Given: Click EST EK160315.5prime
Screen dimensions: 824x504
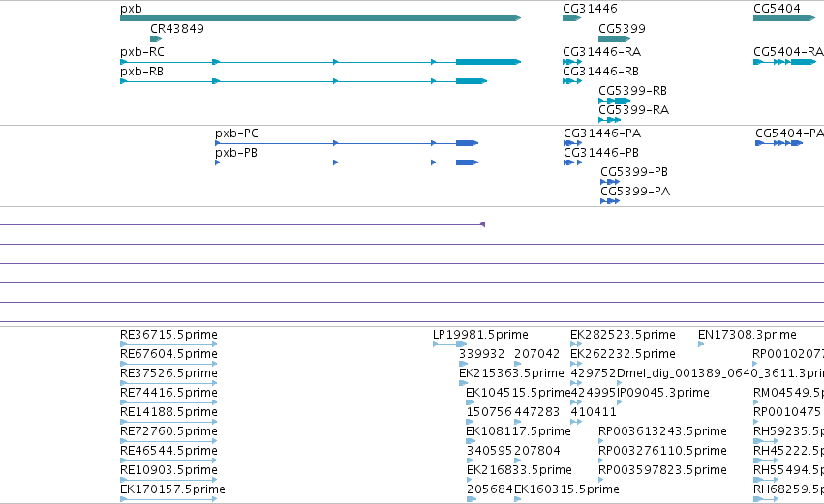Looking at the screenshot, I should (517, 499).
